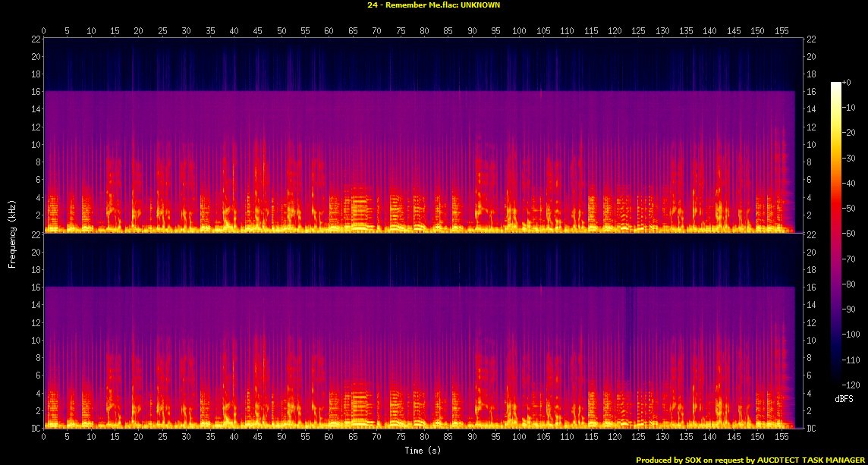Click the '+0' value on the color scale
868x465 pixels.
[847, 83]
